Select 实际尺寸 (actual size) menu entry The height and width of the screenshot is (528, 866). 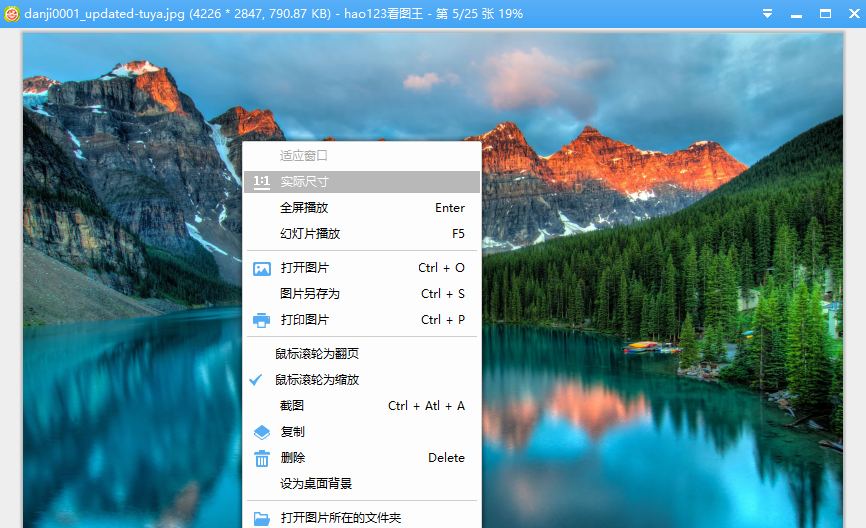362,182
